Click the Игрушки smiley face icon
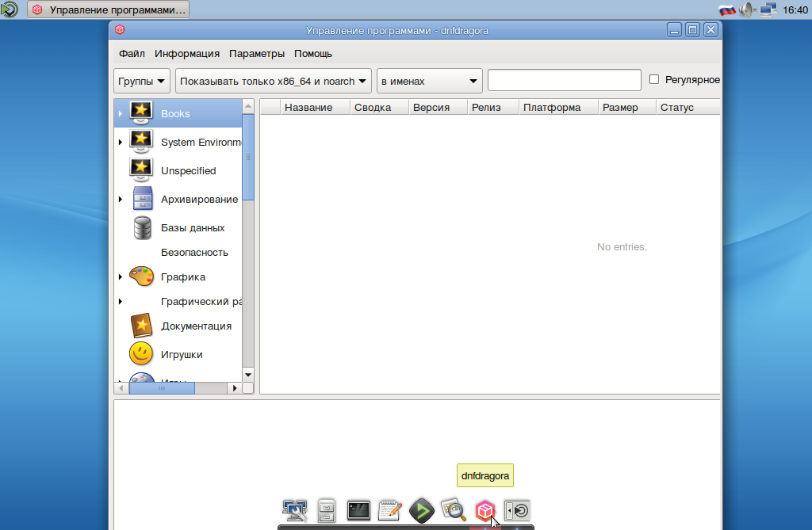 (141, 354)
